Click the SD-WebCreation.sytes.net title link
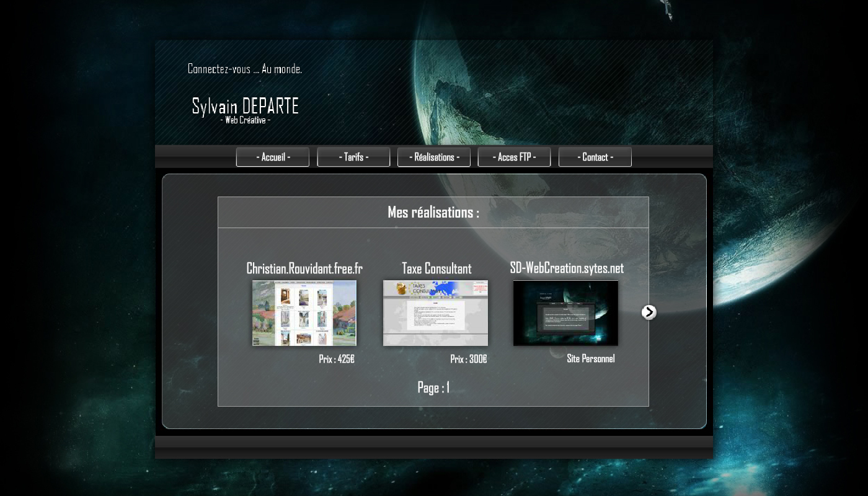The image size is (868, 496). [x=565, y=268]
